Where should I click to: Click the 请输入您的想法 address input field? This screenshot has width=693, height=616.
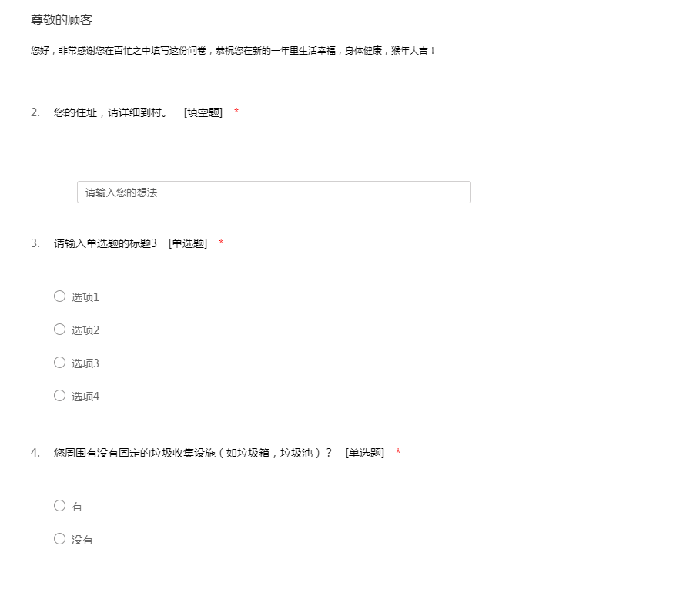(273, 192)
